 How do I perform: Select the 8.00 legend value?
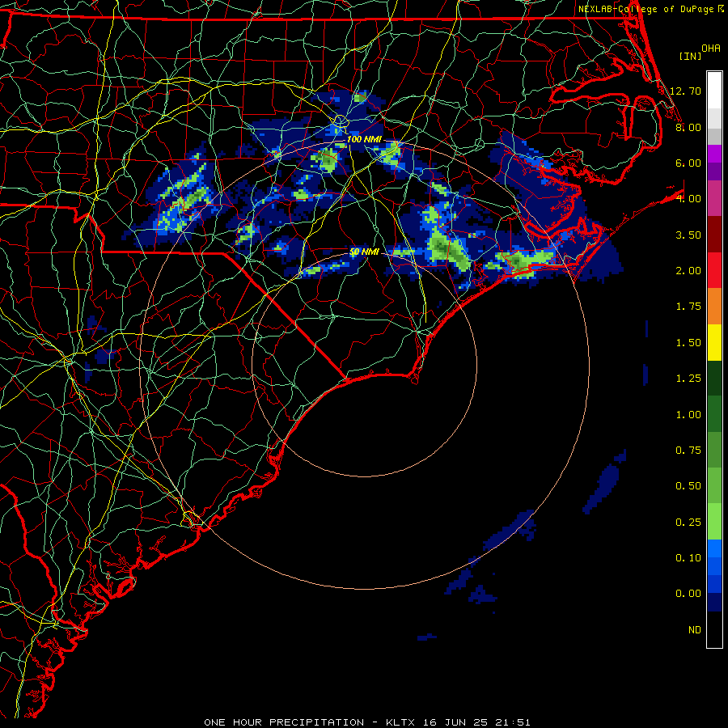coord(688,127)
